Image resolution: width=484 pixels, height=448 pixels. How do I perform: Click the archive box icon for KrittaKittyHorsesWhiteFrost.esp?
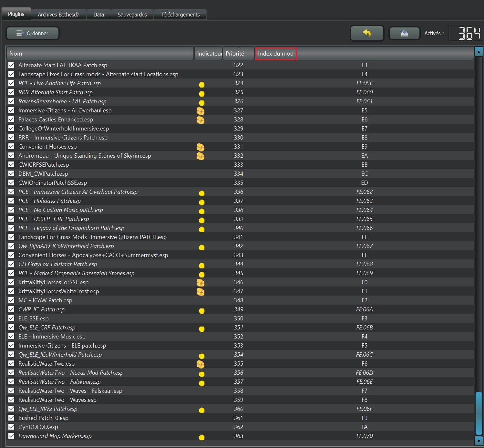coord(201,292)
